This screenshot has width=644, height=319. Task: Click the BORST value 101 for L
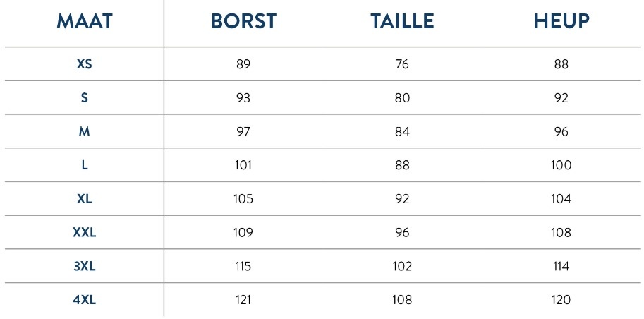pos(243,165)
